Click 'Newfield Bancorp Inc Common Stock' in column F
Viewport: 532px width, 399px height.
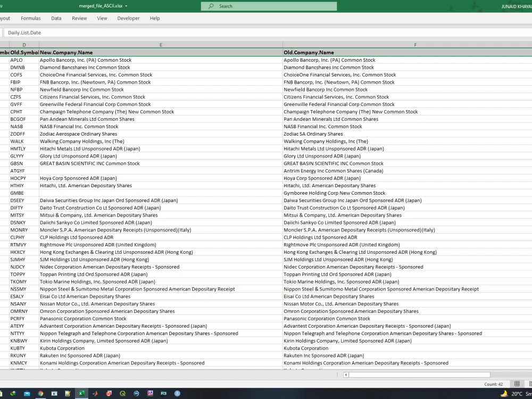click(x=408, y=89)
